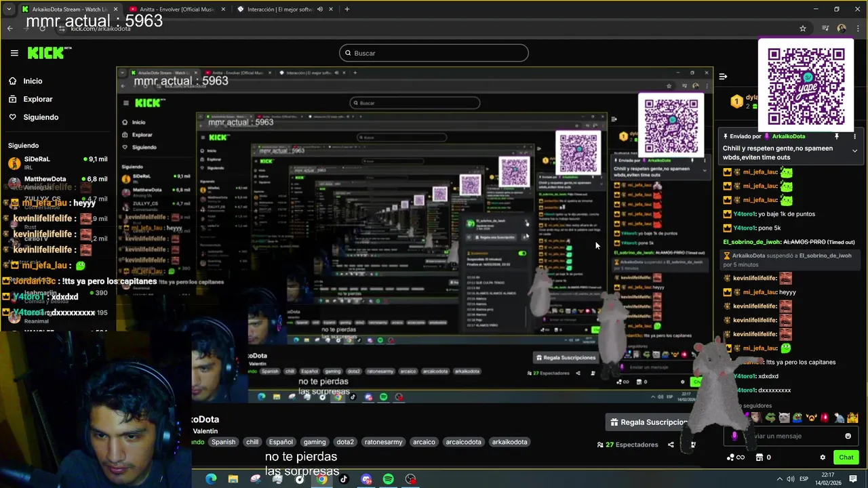
Task: Open File Explorer from taskbar
Action: point(233,479)
